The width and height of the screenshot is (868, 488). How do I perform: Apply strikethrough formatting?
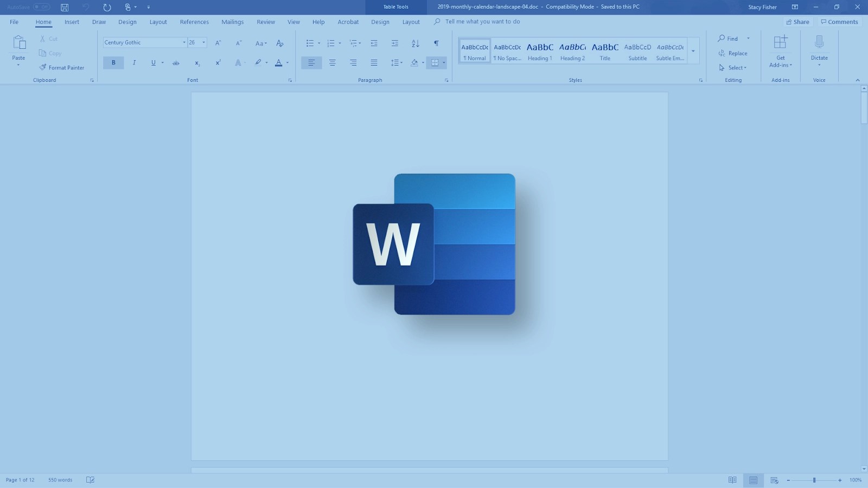coord(176,62)
